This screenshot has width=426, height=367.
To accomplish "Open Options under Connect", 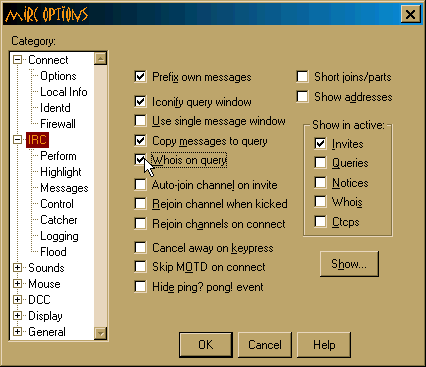I will click(x=58, y=76).
